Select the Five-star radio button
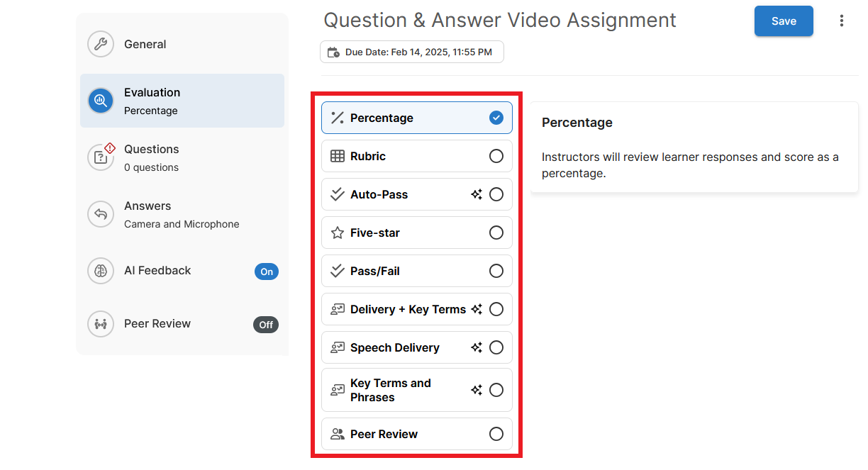 [496, 233]
